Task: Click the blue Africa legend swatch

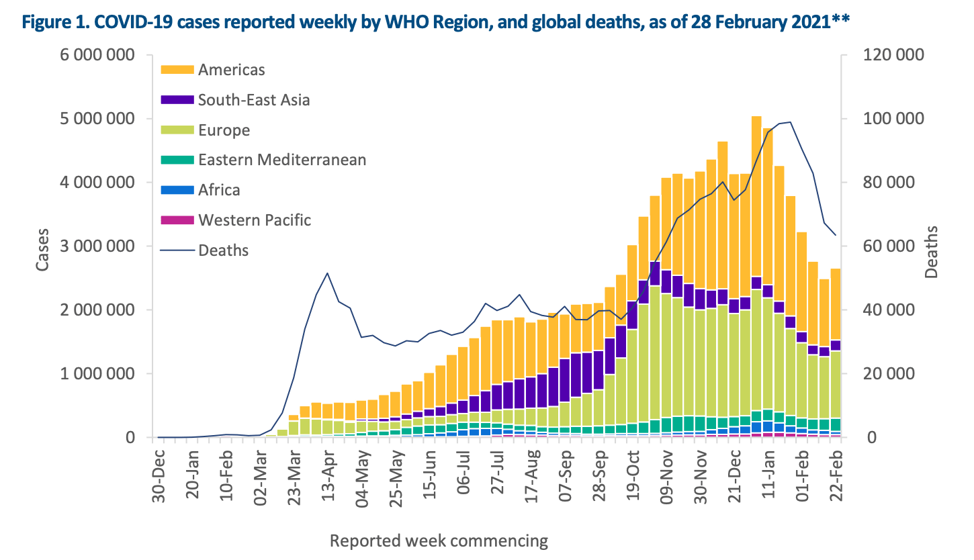Action: (x=177, y=190)
